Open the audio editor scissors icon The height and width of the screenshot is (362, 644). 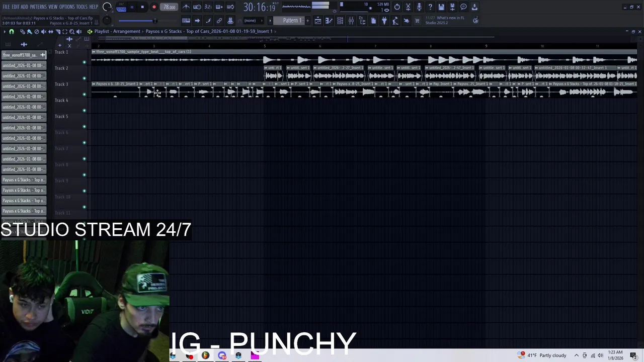(x=408, y=7)
